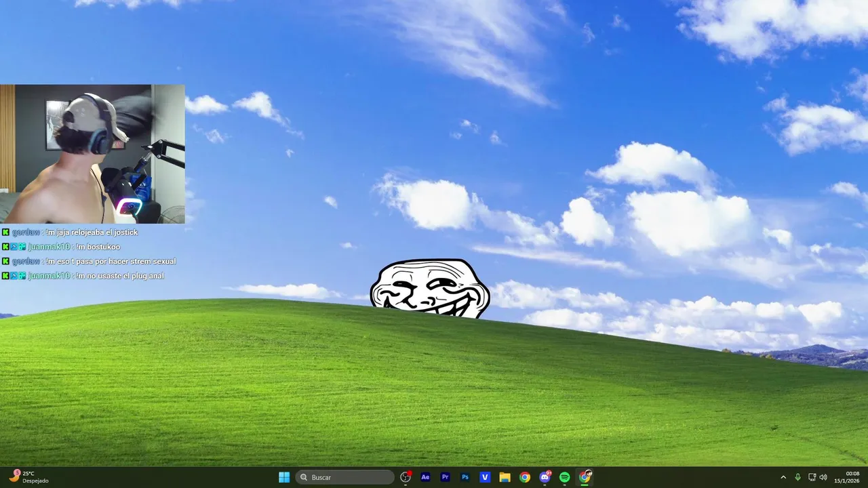Open network status tray icon

coord(812,477)
